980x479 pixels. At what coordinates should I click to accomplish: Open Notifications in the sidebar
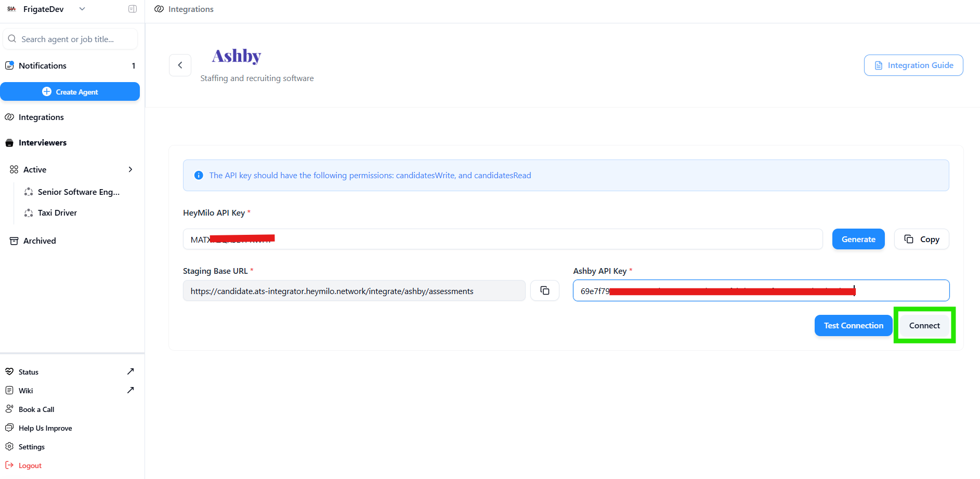click(43, 66)
